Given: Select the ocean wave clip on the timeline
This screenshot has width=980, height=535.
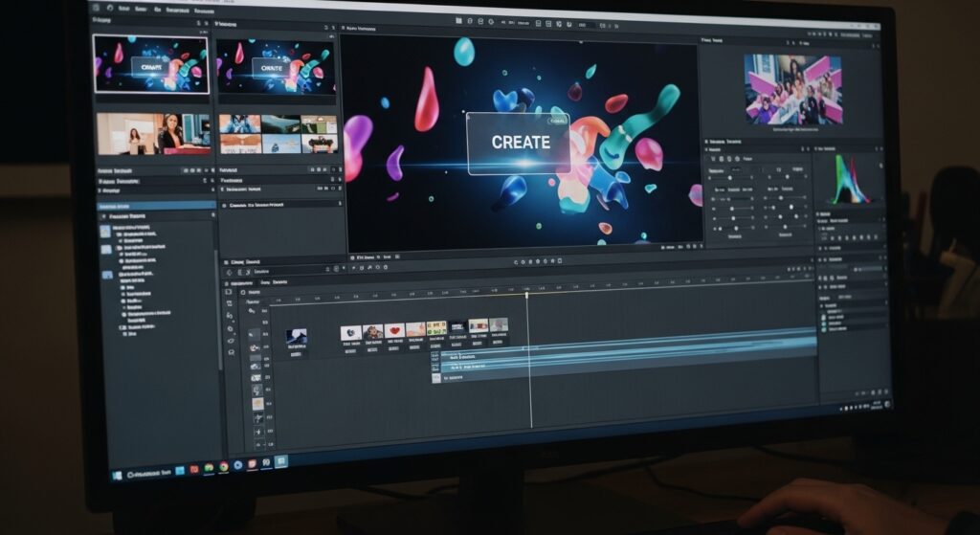Looking at the screenshot, I should click(x=297, y=336).
